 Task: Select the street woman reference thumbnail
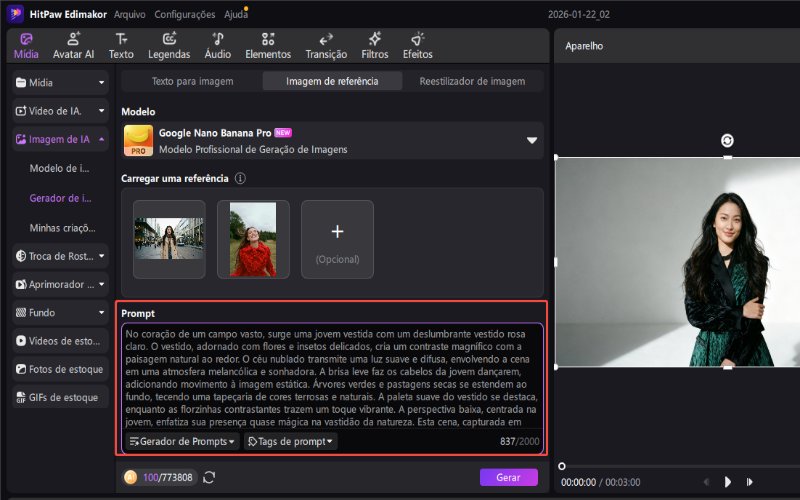click(169, 239)
